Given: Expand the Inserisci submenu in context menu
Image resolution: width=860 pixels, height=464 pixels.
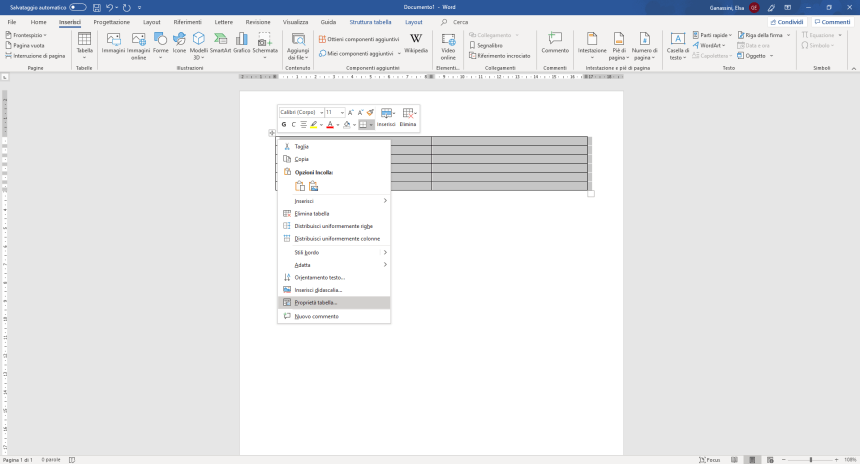Looking at the screenshot, I should (x=334, y=201).
